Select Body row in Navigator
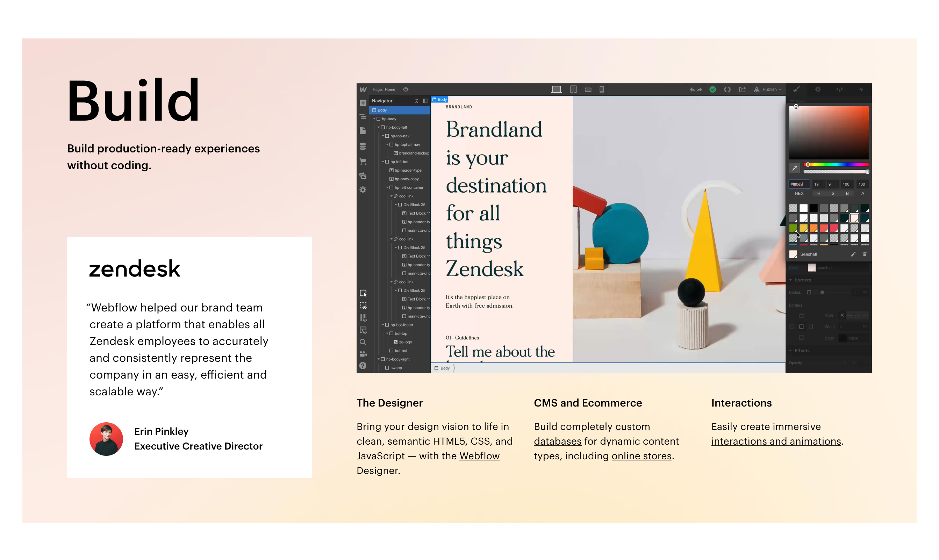Image resolution: width=939 pixels, height=560 pixels. 400,110
